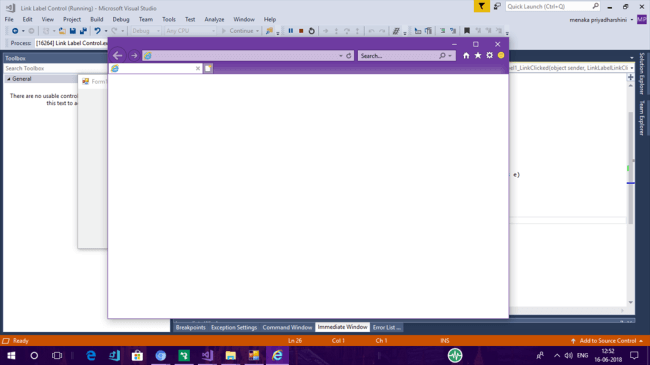Open the Microsoft Store taskbar icon
The width and height of the screenshot is (650, 365).
click(137, 355)
